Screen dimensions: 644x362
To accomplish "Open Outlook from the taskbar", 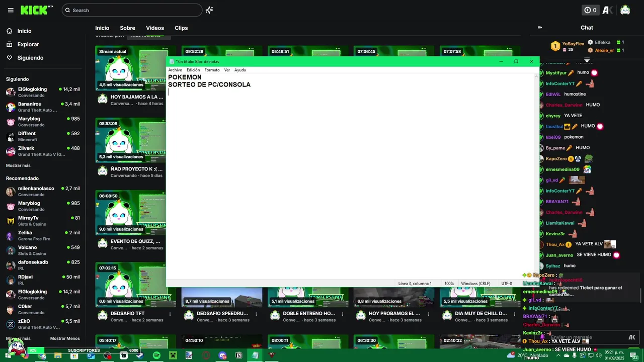I will pos(91,355).
